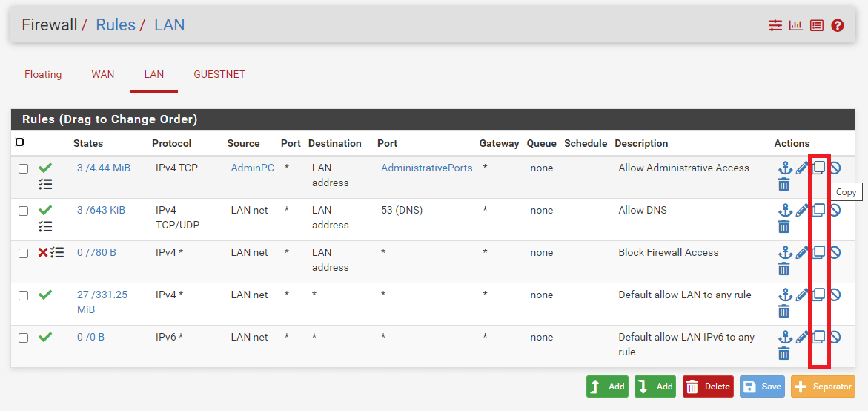This screenshot has width=868, height=411.
Task: Copy the Block Firewall Access rule
Action: pos(818,252)
